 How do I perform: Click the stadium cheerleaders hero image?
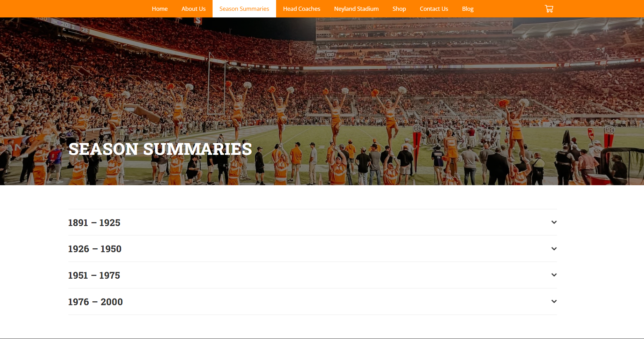(322, 101)
